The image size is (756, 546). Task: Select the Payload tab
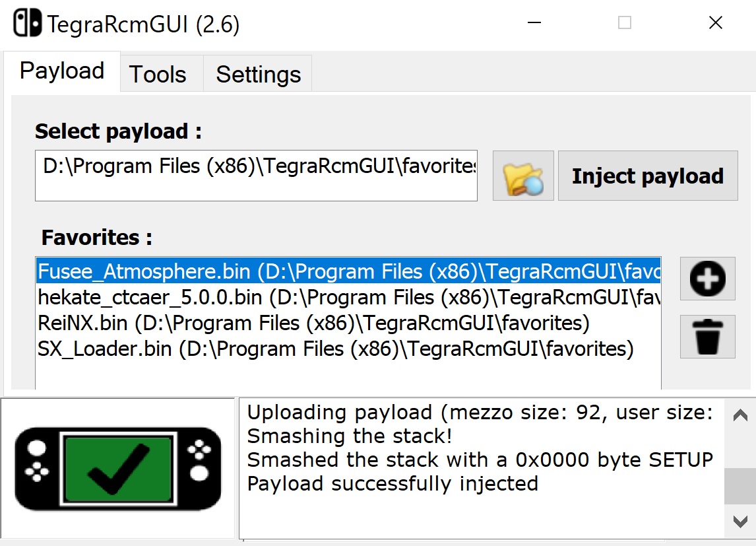coord(62,71)
